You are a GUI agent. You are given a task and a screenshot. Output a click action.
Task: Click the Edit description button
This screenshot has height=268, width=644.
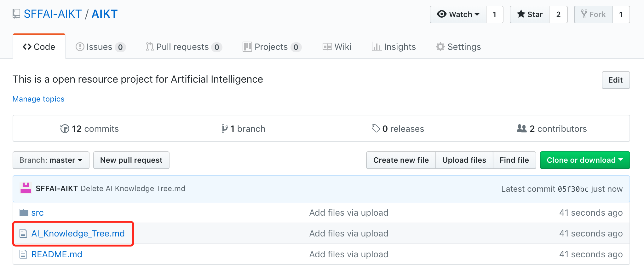click(x=615, y=80)
